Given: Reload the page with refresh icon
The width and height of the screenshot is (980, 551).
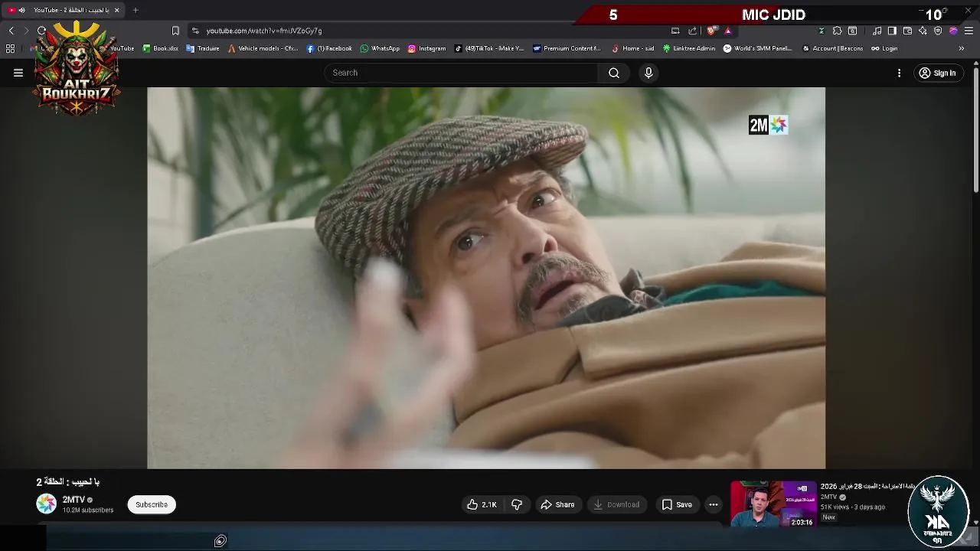Looking at the screenshot, I should coord(41,31).
